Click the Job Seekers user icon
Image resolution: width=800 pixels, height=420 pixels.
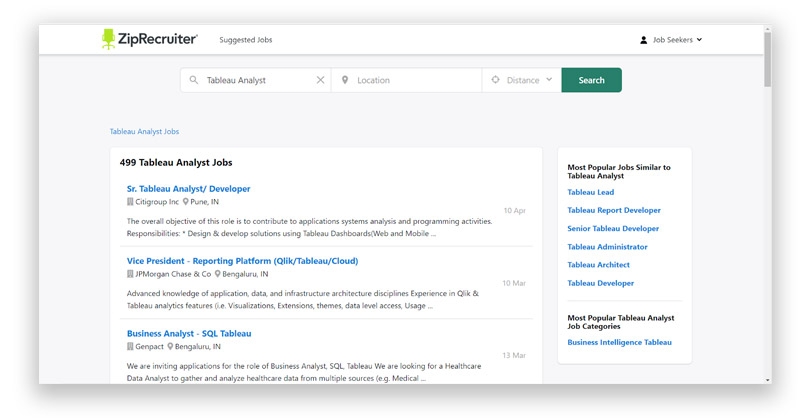644,40
